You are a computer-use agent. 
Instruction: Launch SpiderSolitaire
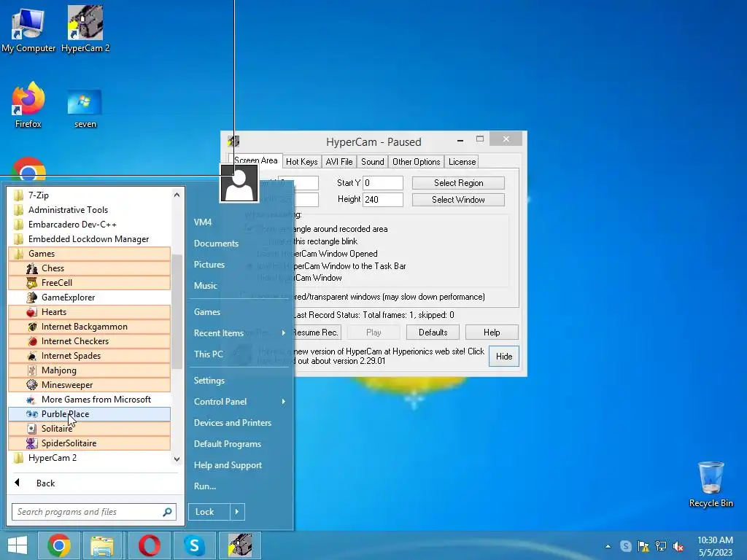tap(89, 443)
